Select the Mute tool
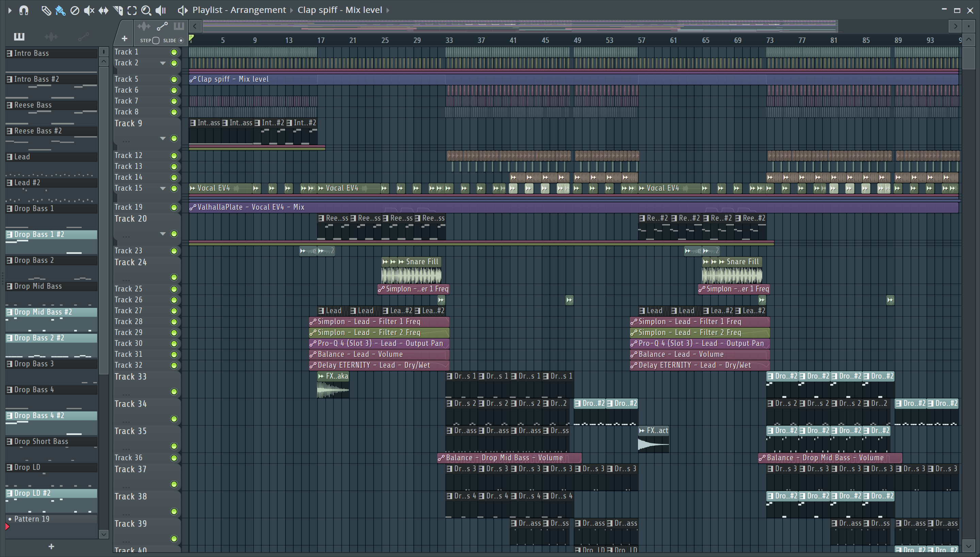The width and height of the screenshot is (980, 557). coord(89,10)
